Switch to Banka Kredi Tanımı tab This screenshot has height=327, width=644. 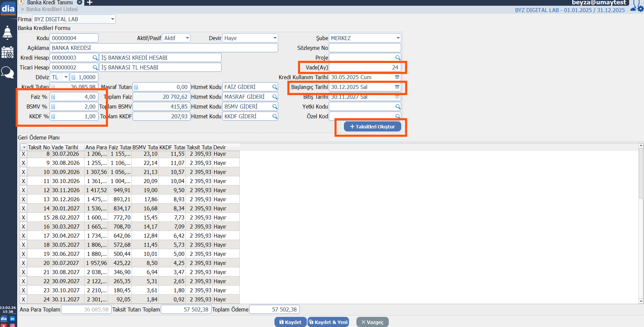click(x=50, y=3)
